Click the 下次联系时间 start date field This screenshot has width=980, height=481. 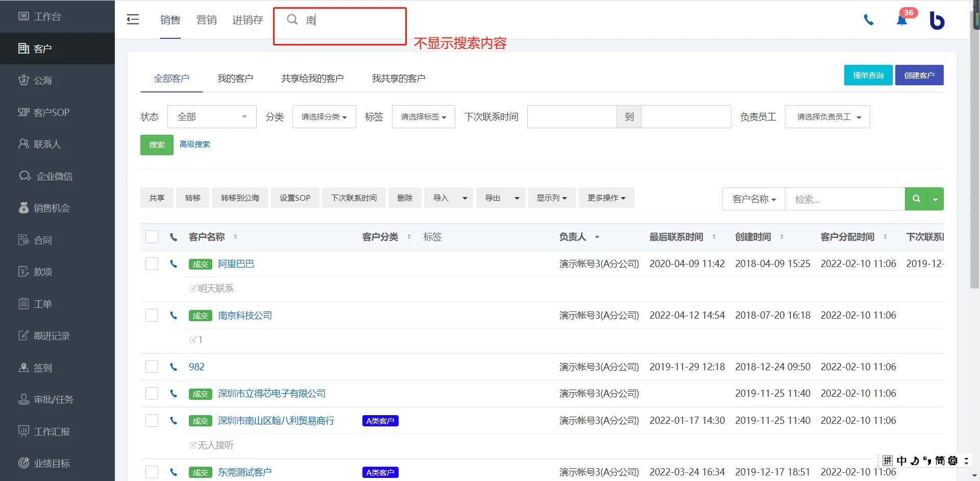(572, 117)
